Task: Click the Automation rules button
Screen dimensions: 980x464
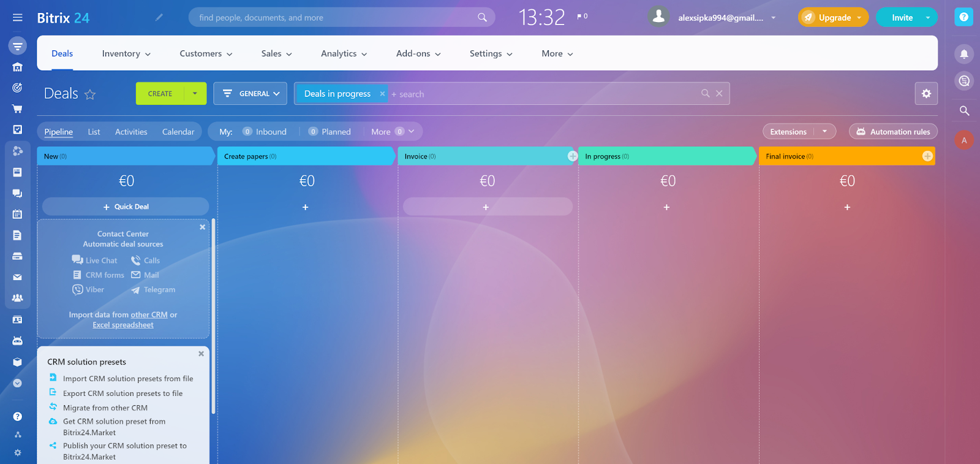Action: pyautogui.click(x=893, y=132)
